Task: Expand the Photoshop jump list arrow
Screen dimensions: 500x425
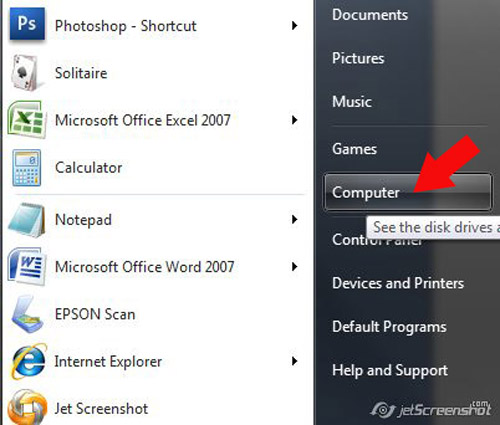Action: click(x=294, y=26)
